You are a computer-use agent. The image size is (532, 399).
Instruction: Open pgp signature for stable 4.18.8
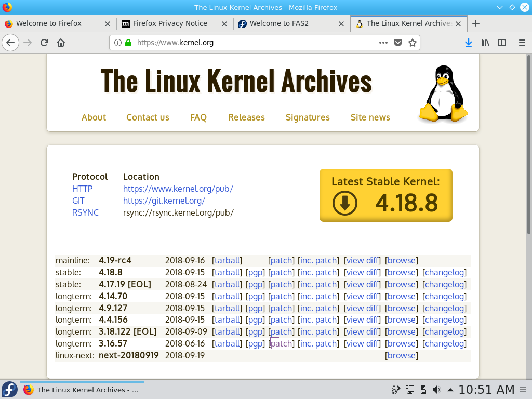coord(256,272)
